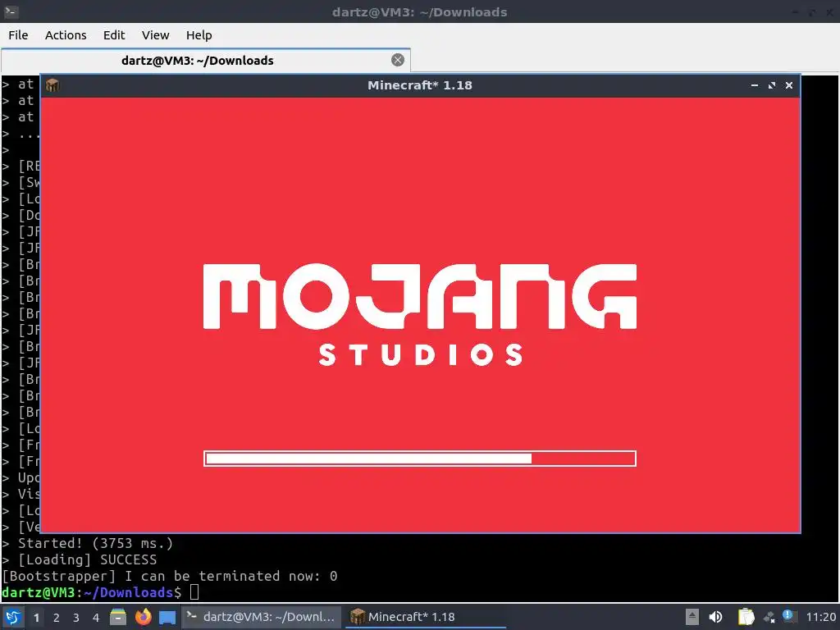Open the Actions menu
This screenshot has height=630, width=840.
pos(66,34)
